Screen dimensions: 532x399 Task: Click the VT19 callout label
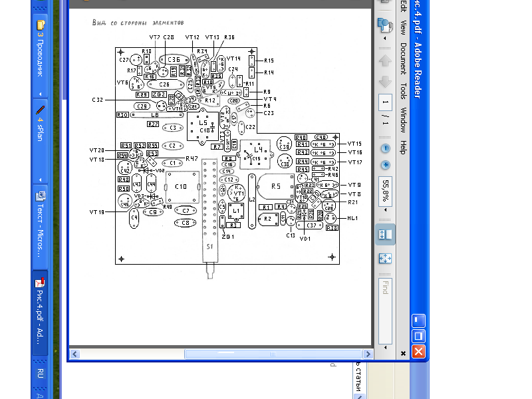click(96, 212)
